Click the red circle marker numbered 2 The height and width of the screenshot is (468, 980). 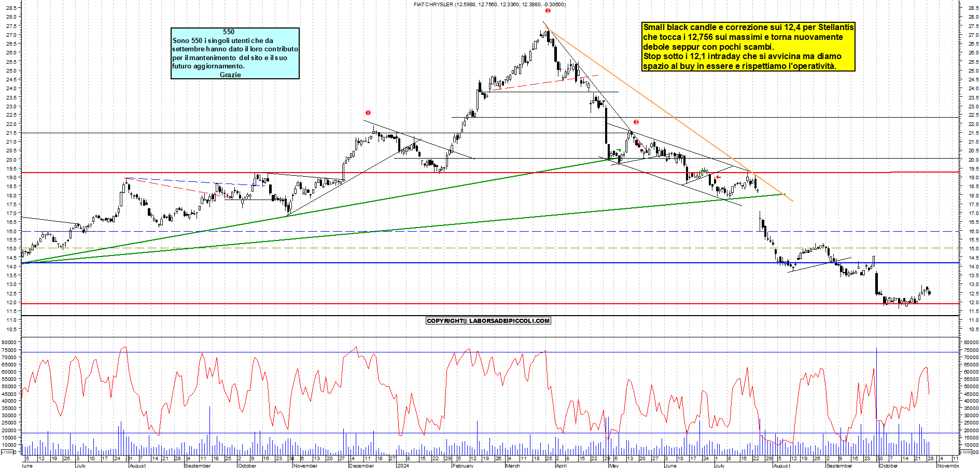(548, 10)
